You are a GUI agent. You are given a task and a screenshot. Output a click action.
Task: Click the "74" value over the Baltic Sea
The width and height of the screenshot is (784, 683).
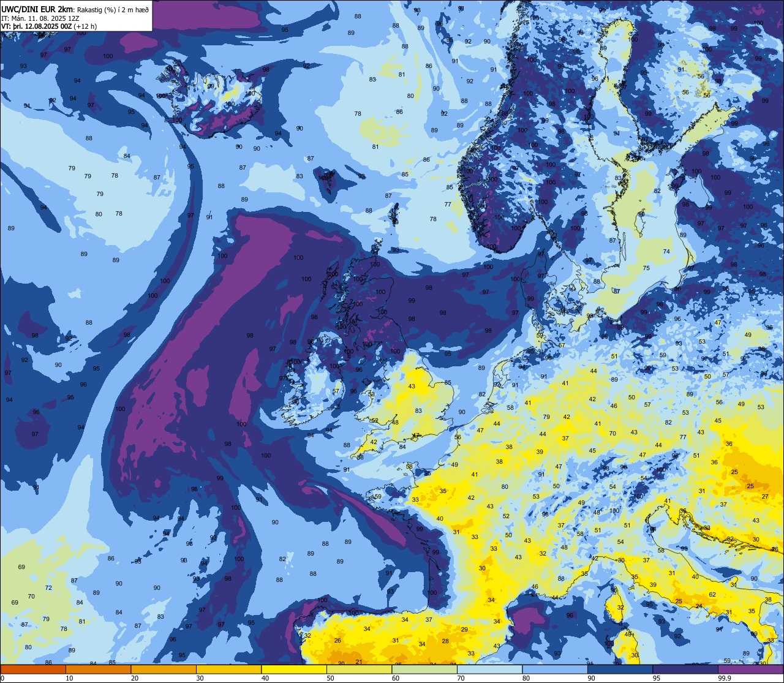666,252
